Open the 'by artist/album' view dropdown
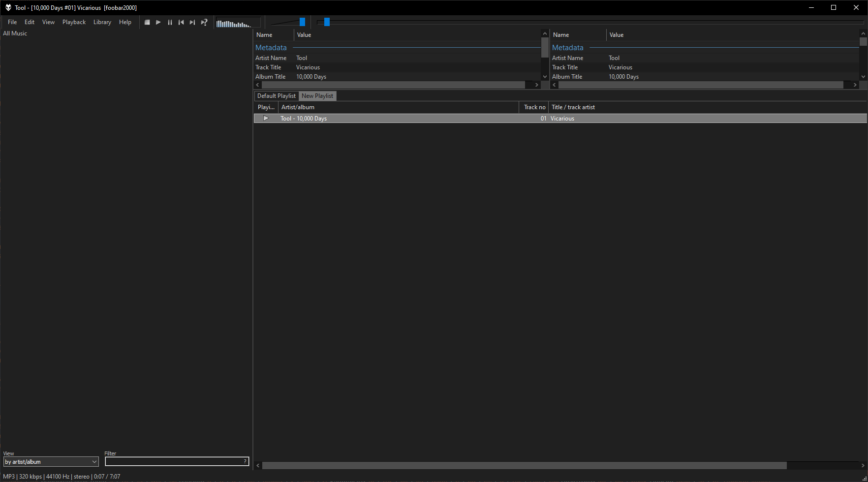 point(51,462)
